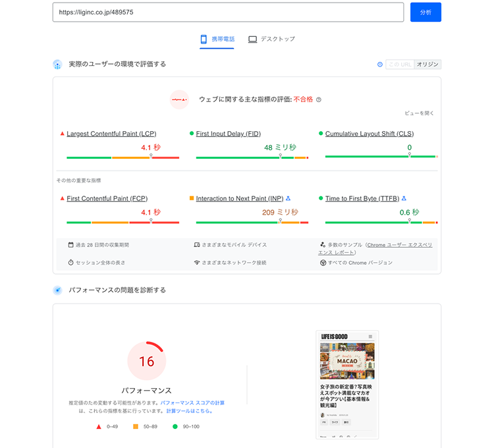Click the 分析 analyze button
Screen dimensions: 494x448
tap(425, 13)
